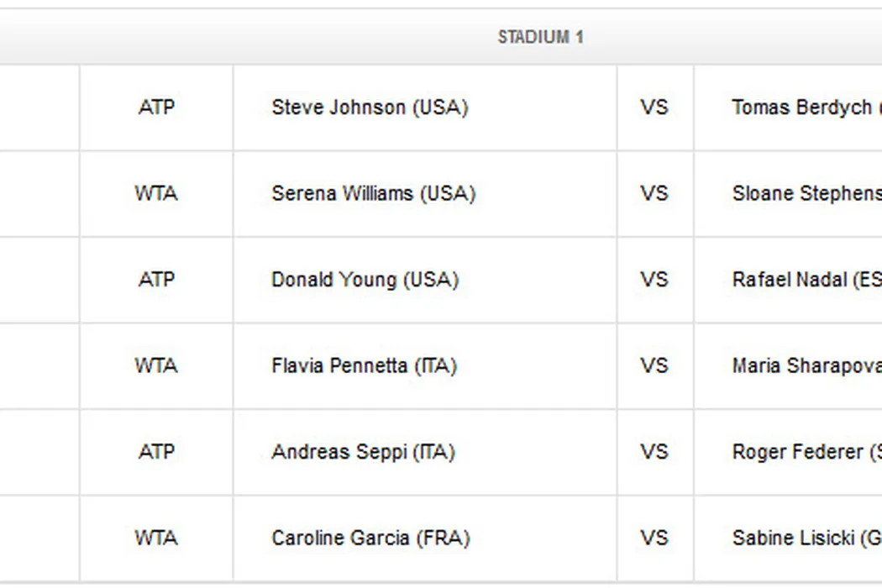Select Flavia Pennetta (ITA) name
The height and width of the screenshot is (588, 882).
(x=364, y=365)
